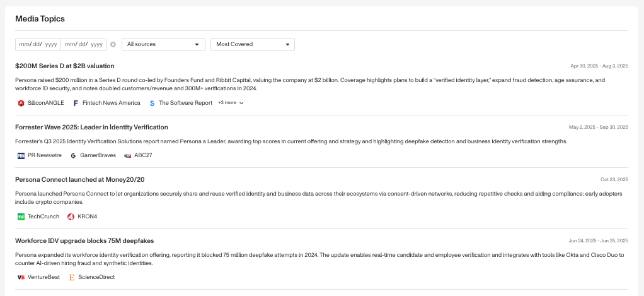Click the VentureBeat logo icon
Image resolution: width=644 pixels, height=296 pixels.
point(21,278)
